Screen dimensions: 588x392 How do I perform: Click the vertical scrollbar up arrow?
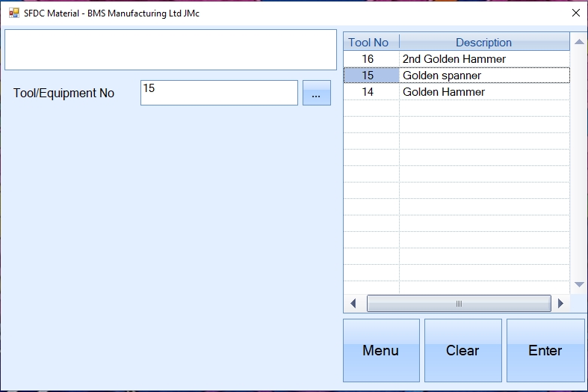(x=578, y=42)
